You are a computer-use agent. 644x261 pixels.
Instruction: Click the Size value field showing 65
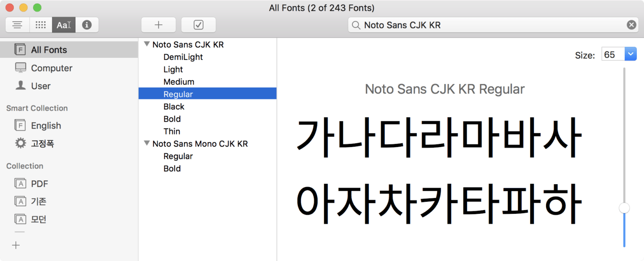pyautogui.click(x=613, y=54)
